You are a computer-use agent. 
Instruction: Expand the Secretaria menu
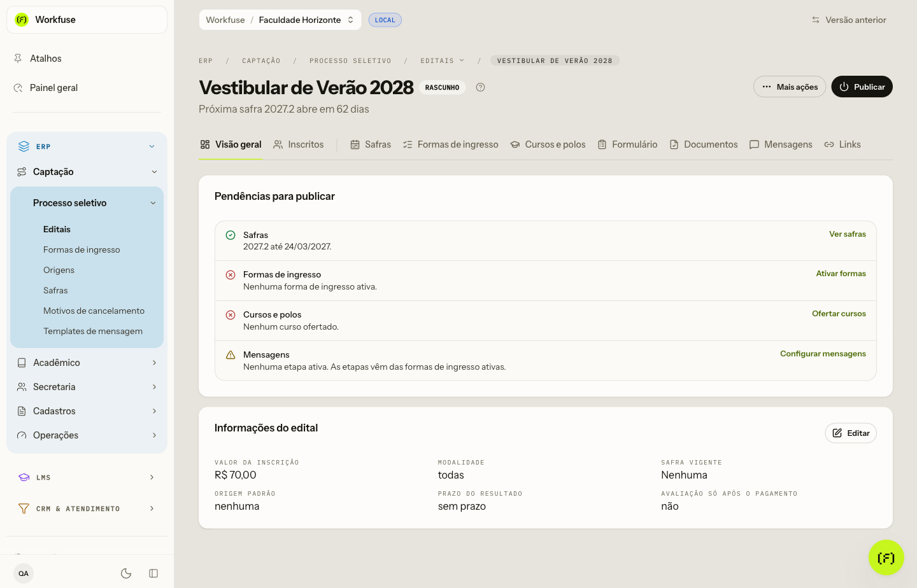tap(87, 387)
